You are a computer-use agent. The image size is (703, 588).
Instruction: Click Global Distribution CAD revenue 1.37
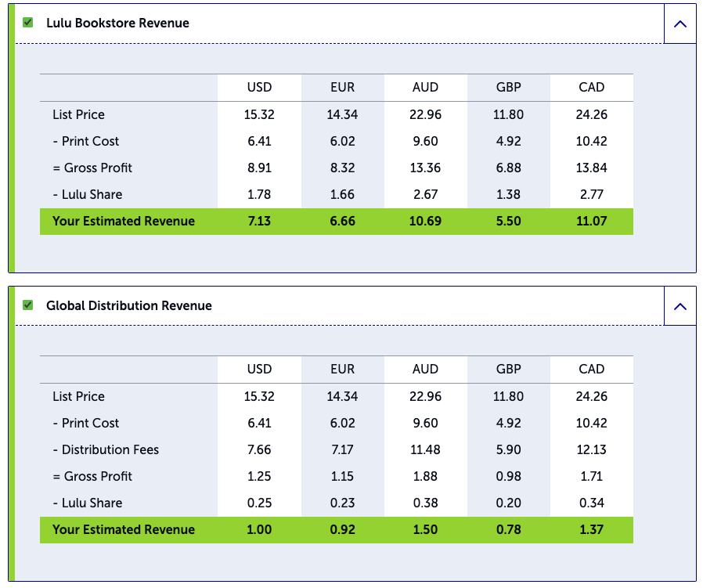click(x=591, y=530)
